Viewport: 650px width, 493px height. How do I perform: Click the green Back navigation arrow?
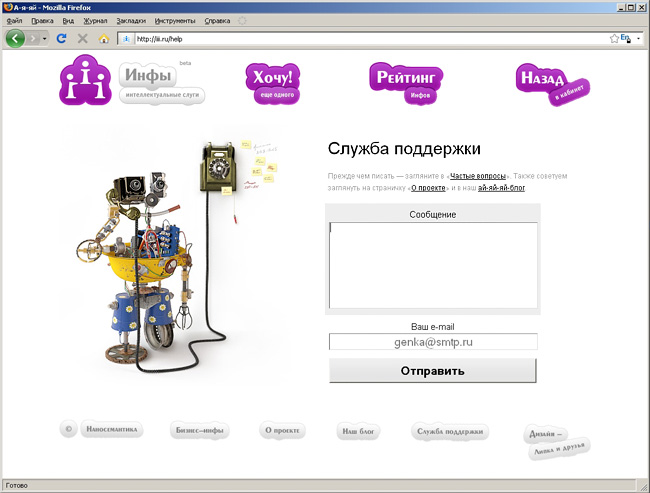16,38
